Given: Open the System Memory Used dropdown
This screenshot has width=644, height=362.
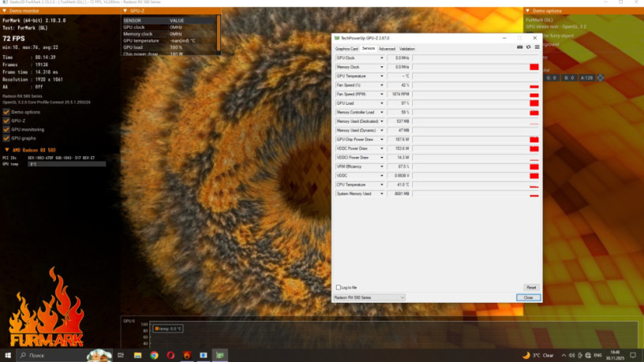Looking at the screenshot, I should tap(381, 194).
